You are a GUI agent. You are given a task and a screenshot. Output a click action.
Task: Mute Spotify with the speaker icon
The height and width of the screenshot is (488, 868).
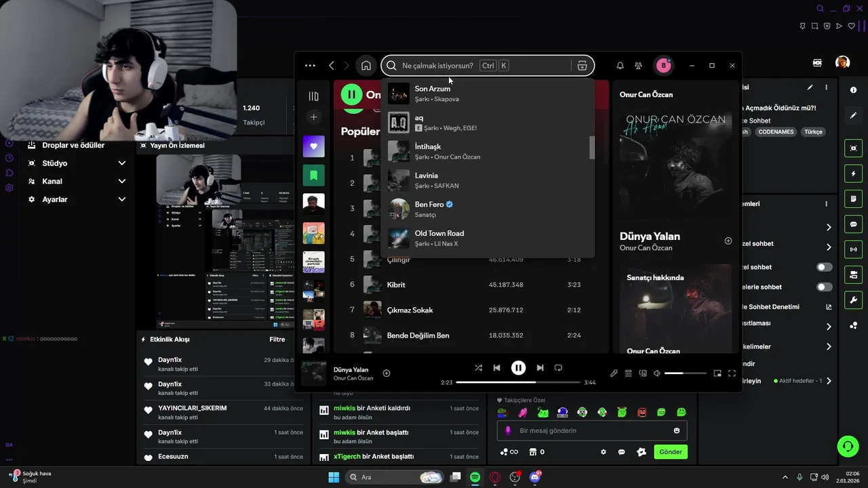(x=657, y=373)
